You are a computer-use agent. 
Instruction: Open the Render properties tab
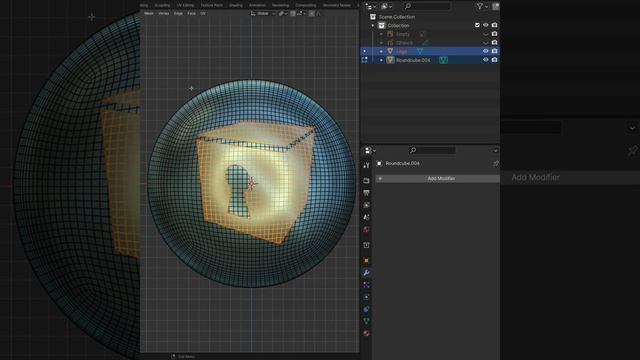click(x=366, y=180)
